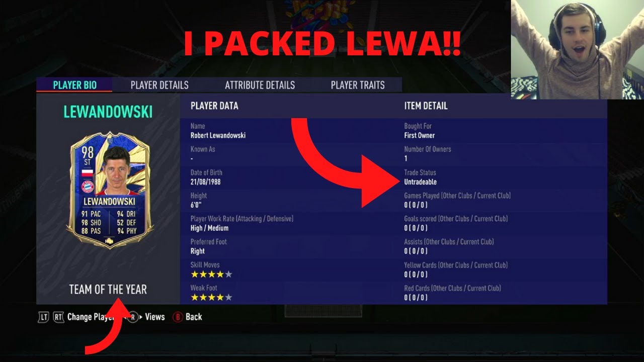
Task: Click the Weak Foot star rating
Action: pyautogui.click(x=211, y=298)
